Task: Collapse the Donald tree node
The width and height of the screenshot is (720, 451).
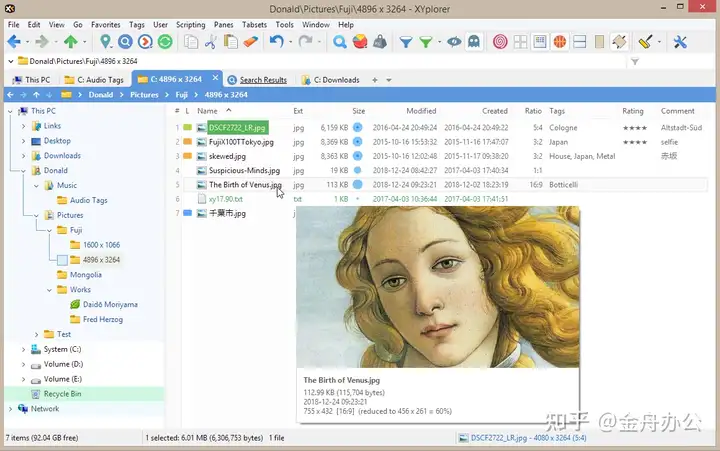Action: coord(23,171)
